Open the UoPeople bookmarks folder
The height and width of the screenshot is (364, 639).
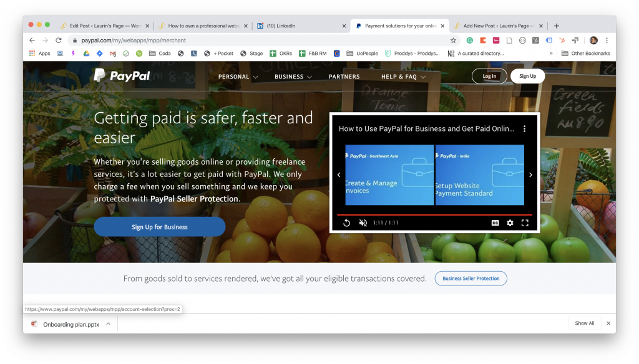click(363, 54)
